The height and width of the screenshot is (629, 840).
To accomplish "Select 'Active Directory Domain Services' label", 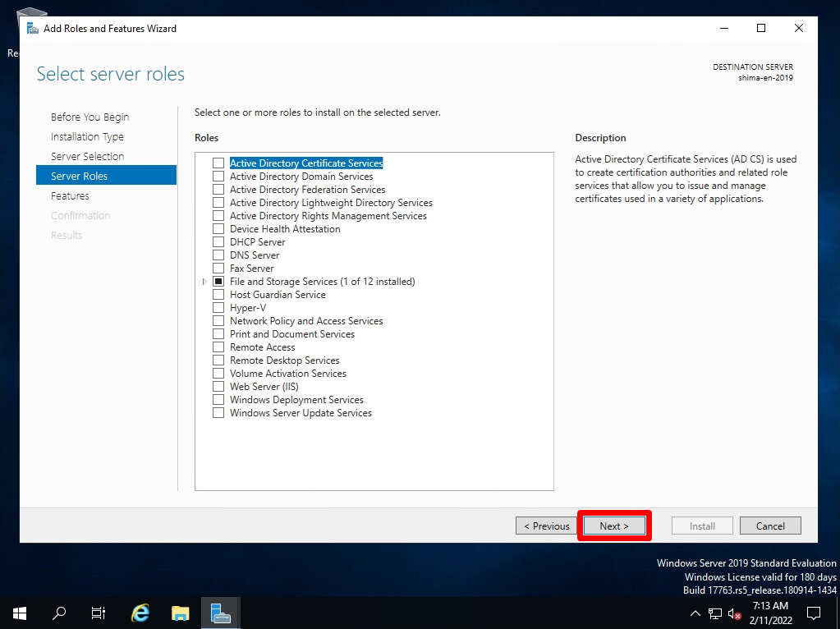I will [x=301, y=177].
